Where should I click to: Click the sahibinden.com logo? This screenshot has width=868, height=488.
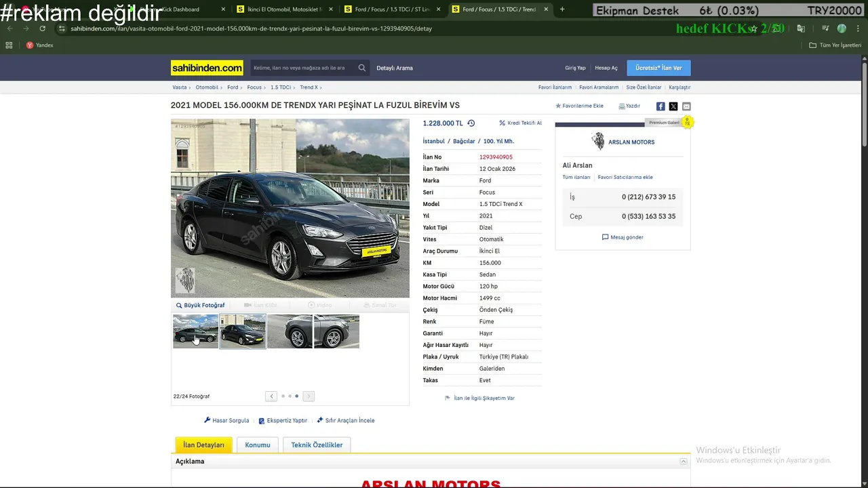tap(207, 68)
